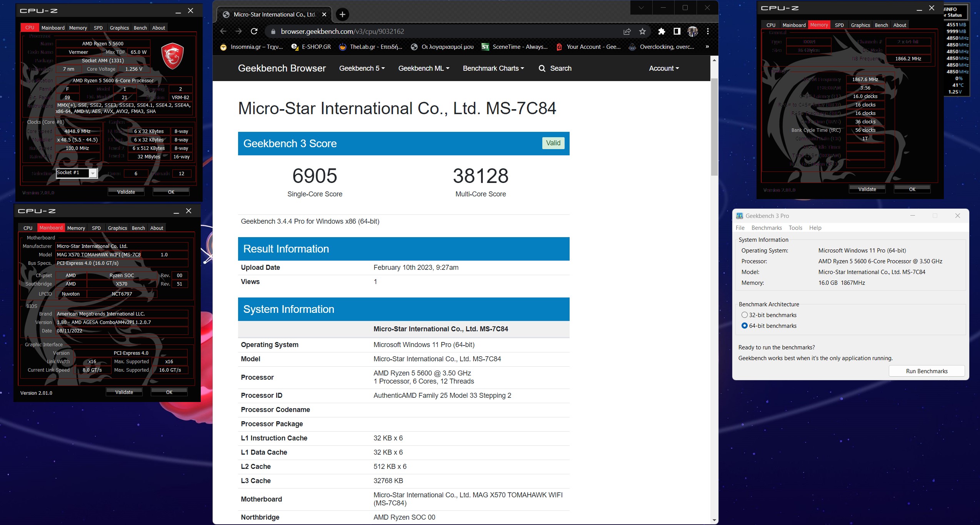
Task: Open the File menu in Geekbench 3 Pro
Action: click(740, 228)
